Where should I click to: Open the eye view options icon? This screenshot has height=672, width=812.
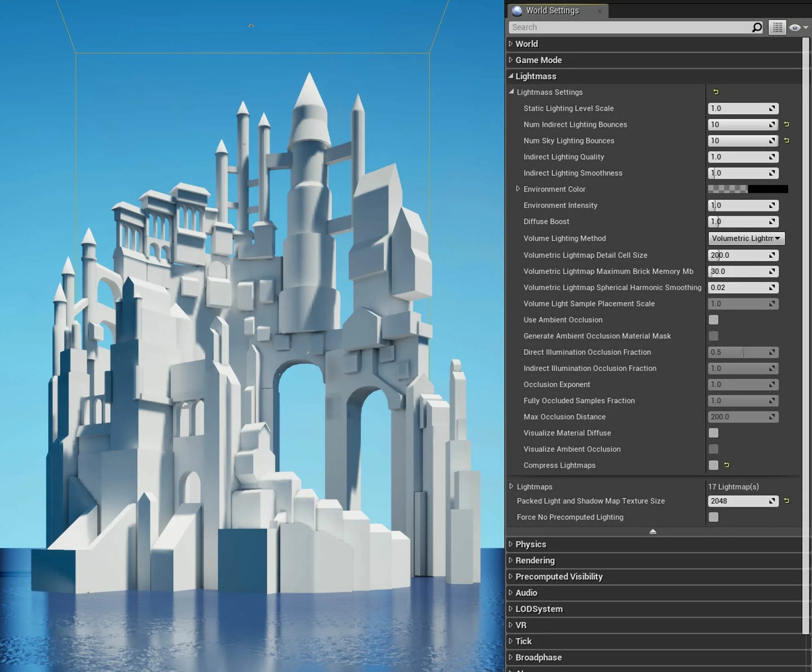pyautogui.click(x=795, y=27)
